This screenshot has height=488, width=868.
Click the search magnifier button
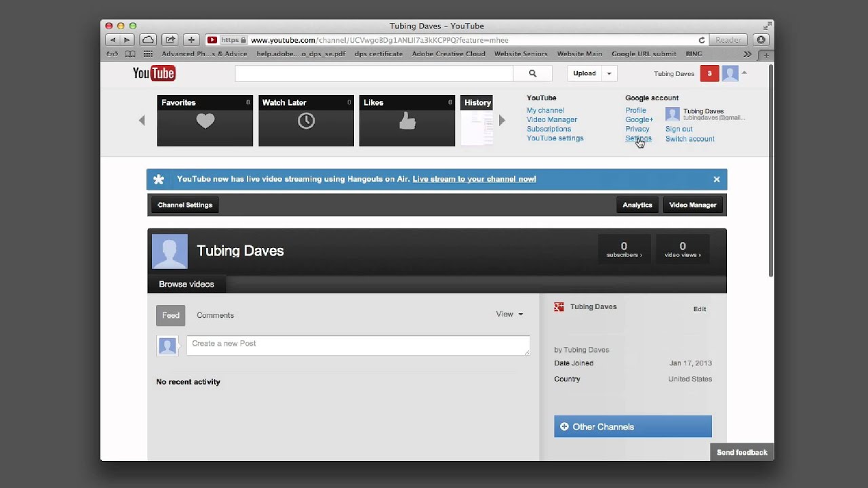coord(532,73)
